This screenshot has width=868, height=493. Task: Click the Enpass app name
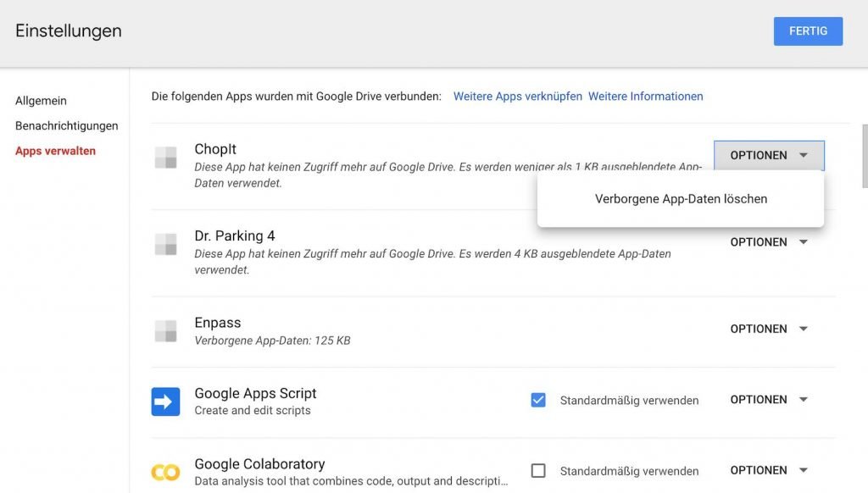pos(218,323)
